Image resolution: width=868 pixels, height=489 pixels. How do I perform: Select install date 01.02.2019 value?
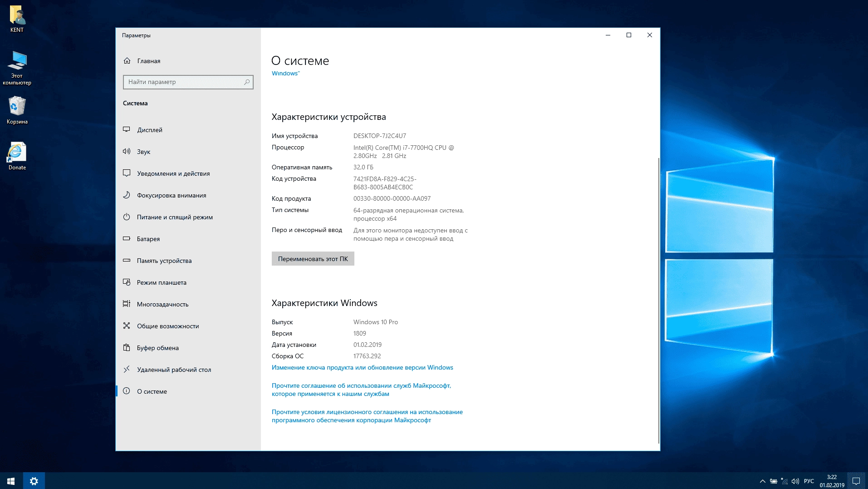pos(368,345)
